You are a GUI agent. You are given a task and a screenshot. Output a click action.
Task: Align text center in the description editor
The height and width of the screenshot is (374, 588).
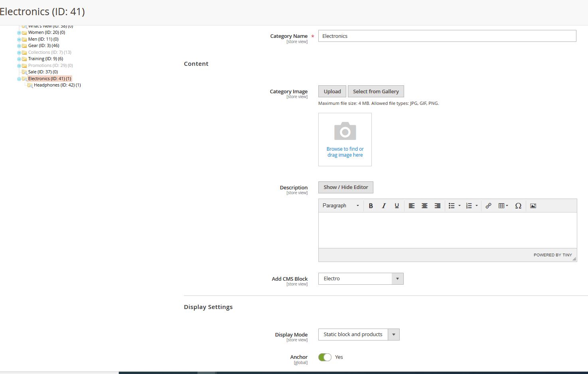424,205
